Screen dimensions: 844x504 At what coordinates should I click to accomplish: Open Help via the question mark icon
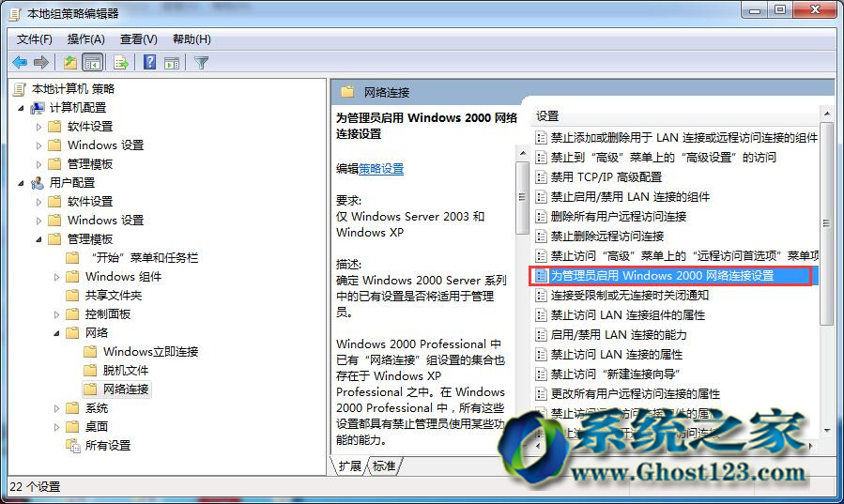point(149,62)
